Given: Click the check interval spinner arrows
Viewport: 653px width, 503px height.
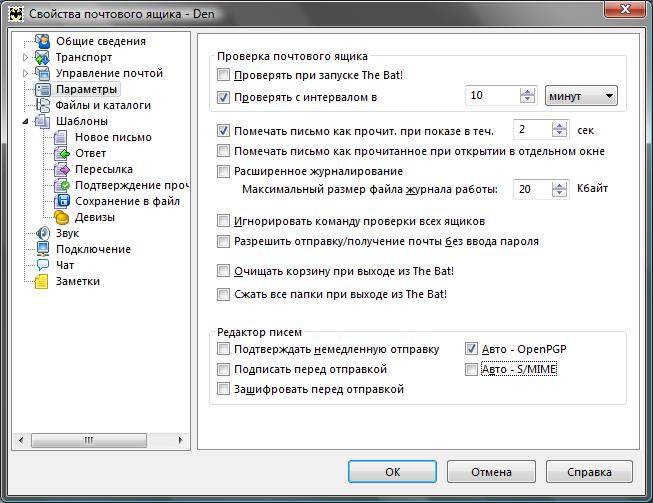Looking at the screenshot, I should [x=527, y=96].
